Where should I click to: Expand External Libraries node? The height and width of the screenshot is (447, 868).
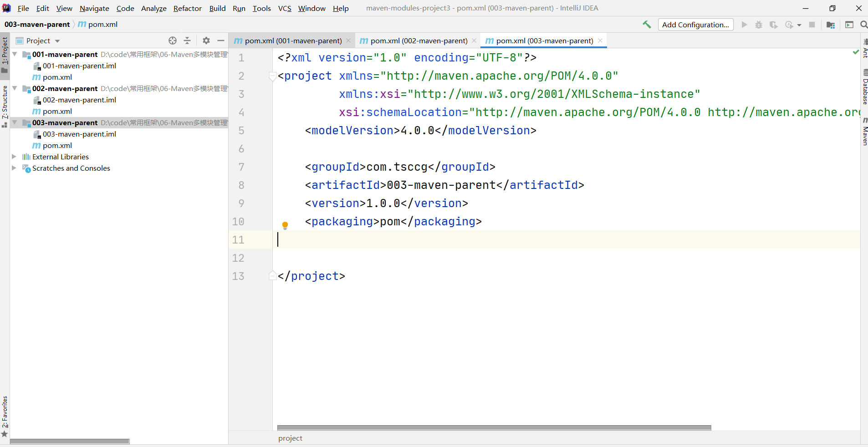coord(14,157)
